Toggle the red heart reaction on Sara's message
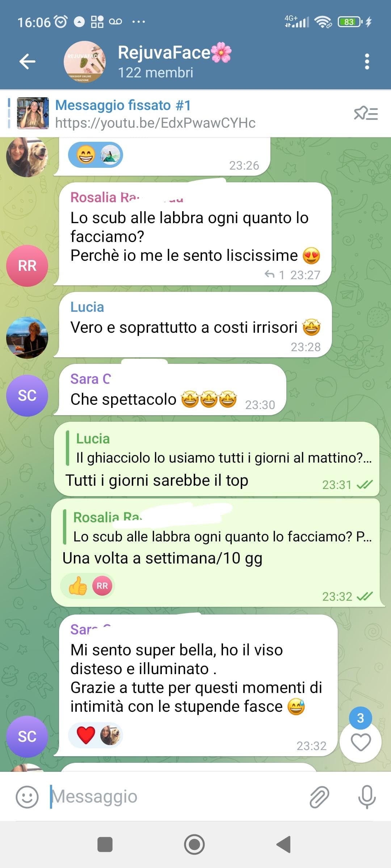The width and height of the screenshot is (391, 868). point(96,735)
